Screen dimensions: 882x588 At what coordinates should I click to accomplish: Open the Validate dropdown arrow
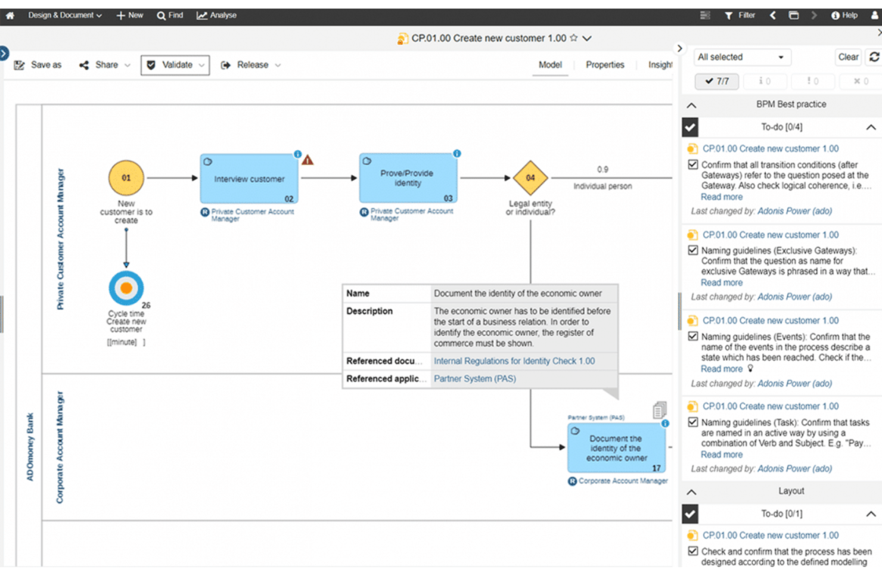coord(202,65)
